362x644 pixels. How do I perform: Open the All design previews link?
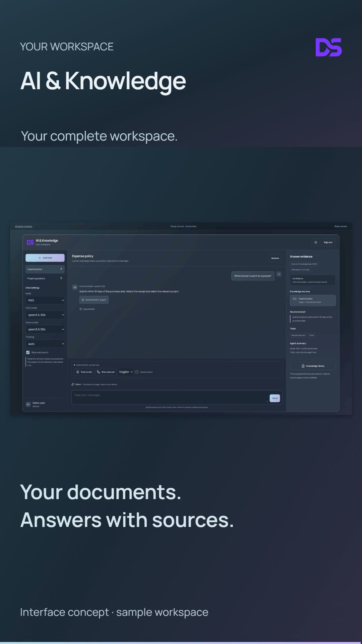click(23, 226)
